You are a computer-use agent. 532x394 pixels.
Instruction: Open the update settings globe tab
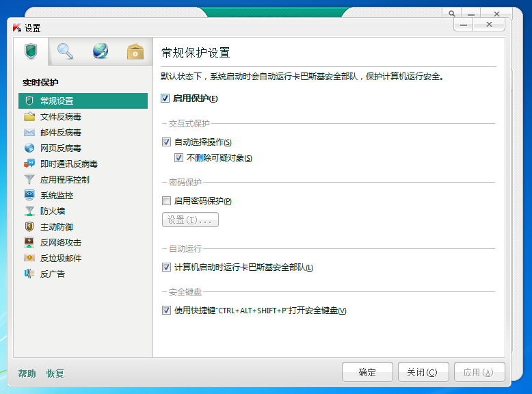(101, 51)
